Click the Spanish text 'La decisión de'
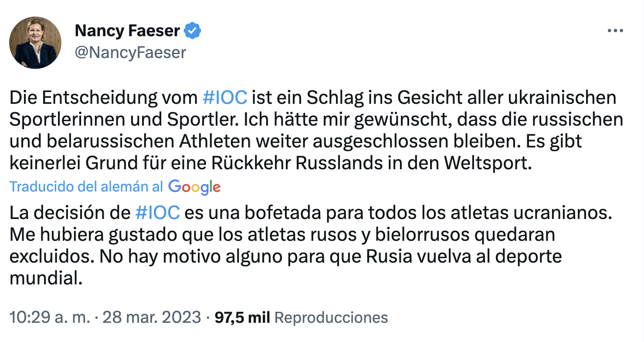 (x=70, y=212)
